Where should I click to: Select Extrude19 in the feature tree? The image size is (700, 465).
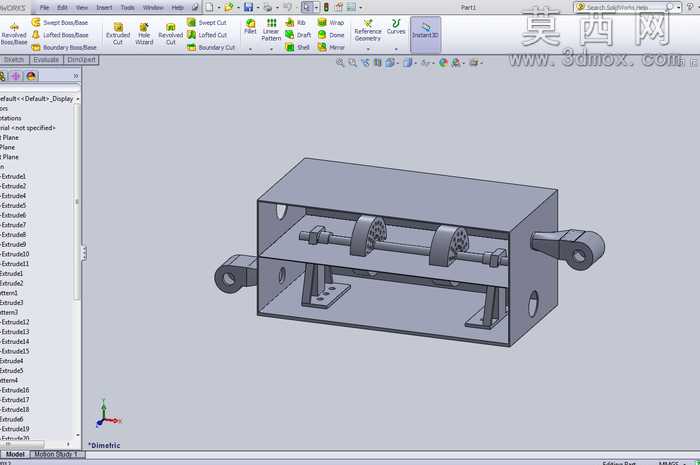click(x=15, y=429)
